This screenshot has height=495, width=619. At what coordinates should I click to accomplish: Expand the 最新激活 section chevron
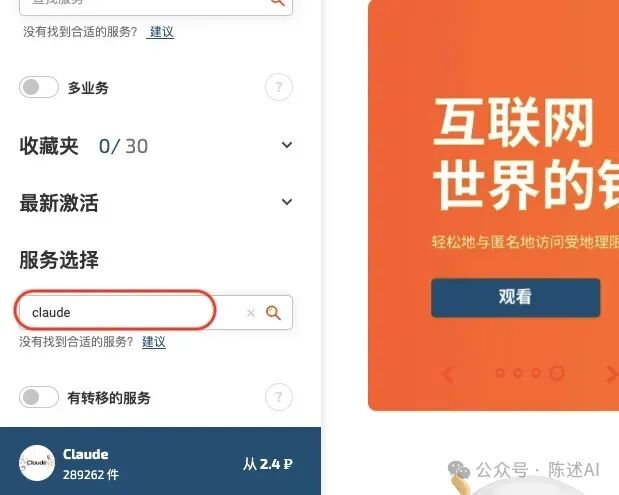(x=287, y=202)
